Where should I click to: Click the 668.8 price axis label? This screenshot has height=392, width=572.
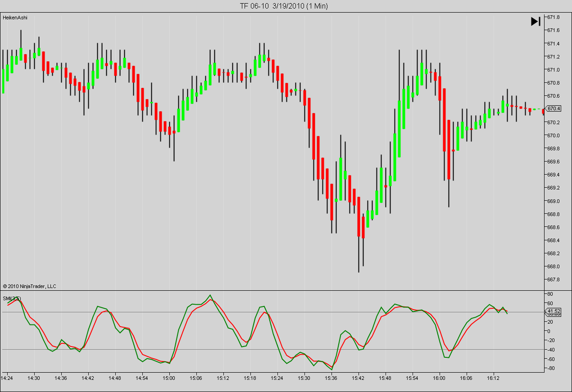pos(554,214)
